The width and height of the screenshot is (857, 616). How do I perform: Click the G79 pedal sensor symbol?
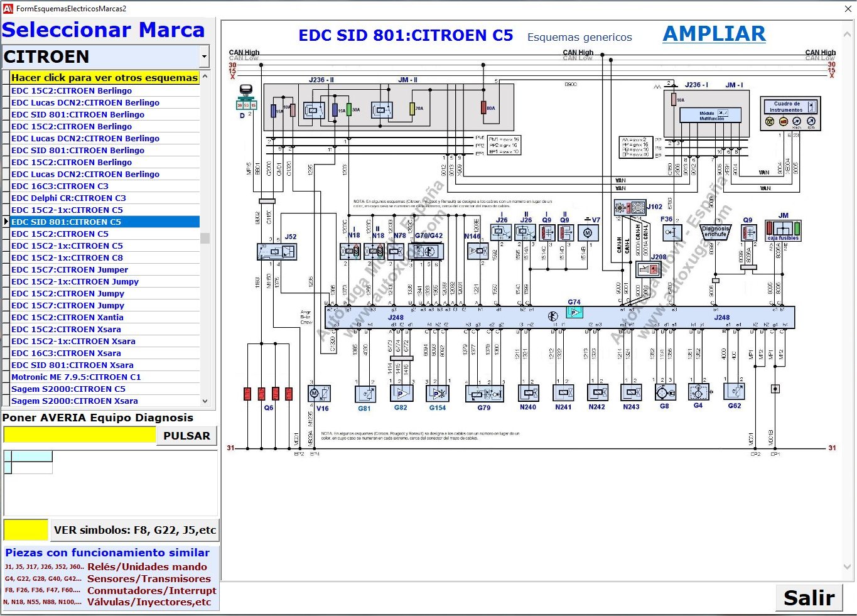tap(485, 394)
